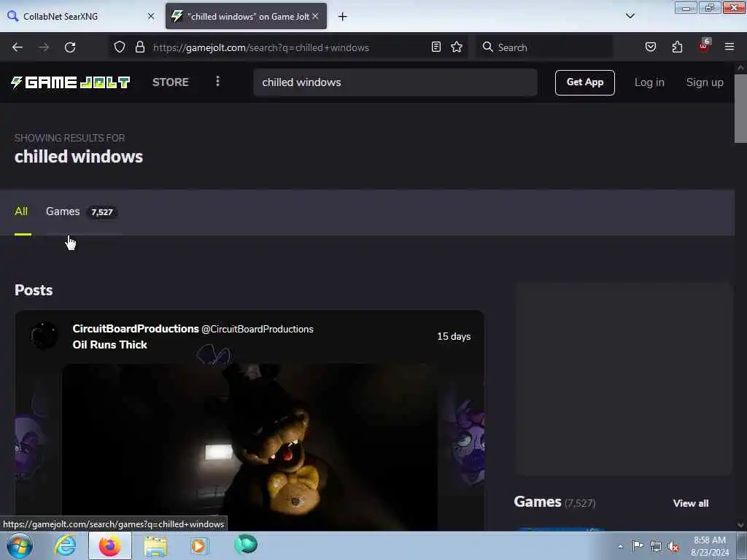Screen dimensions: 747x560
Task: Click the Log in link
Action: (x=649, y=82)
